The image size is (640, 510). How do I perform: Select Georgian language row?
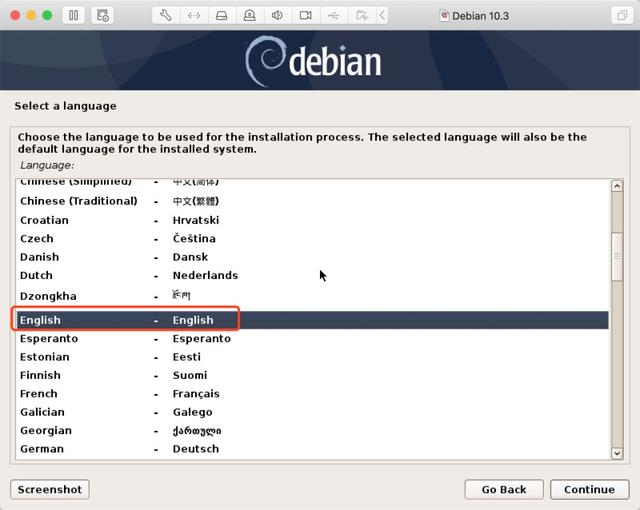312,430
